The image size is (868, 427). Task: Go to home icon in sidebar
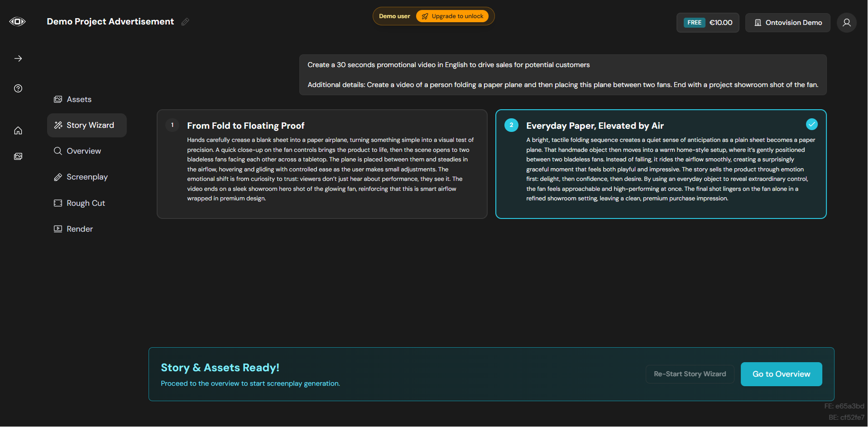tap(18, 131)
